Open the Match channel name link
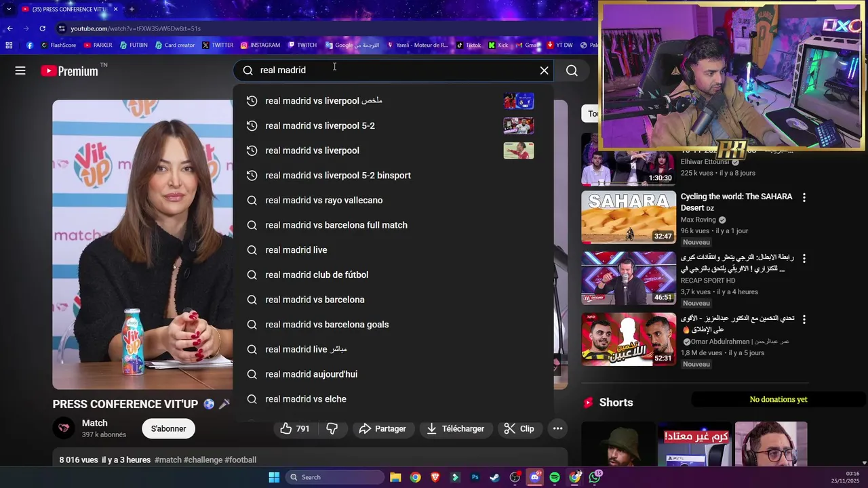This screenshot has width=868, height=488. (x=95, y=423)
